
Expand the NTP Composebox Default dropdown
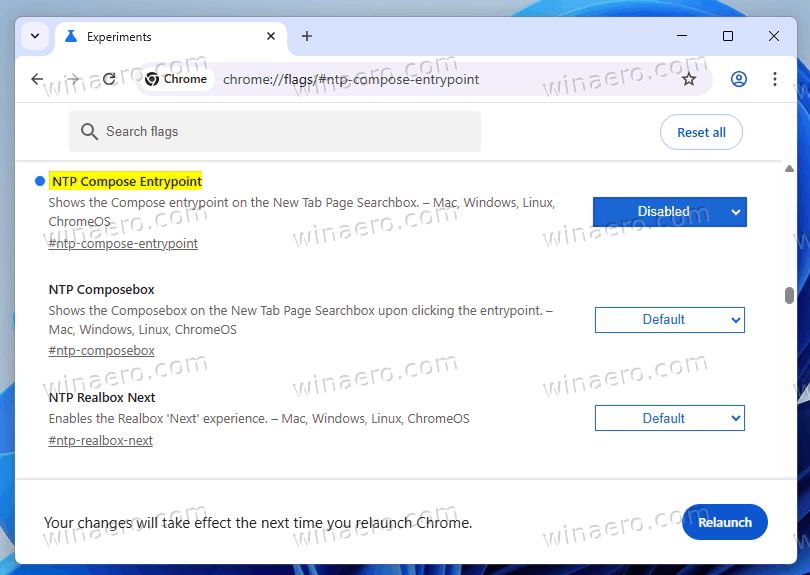pos(669,320)
